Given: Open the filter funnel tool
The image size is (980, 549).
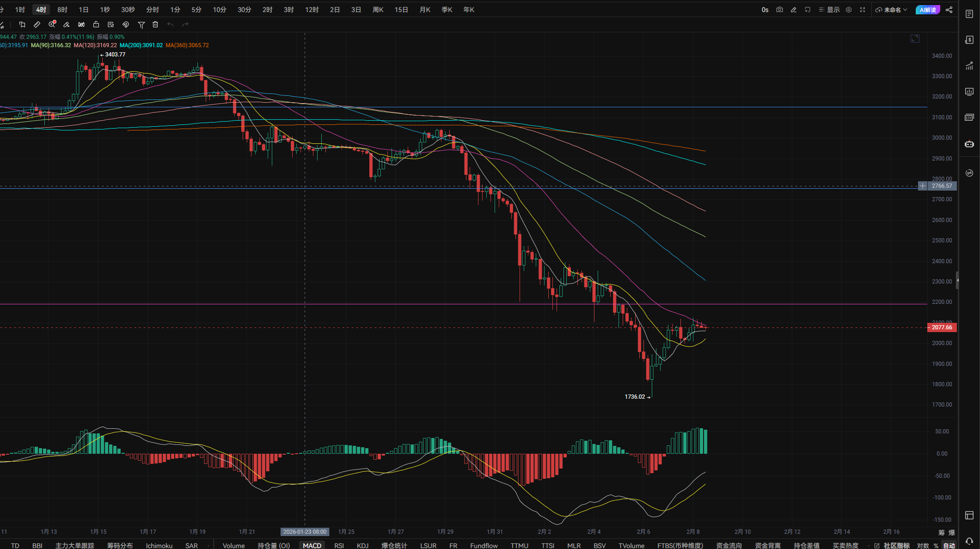Looking at the screenshot, I should click(x=141, y=25).
